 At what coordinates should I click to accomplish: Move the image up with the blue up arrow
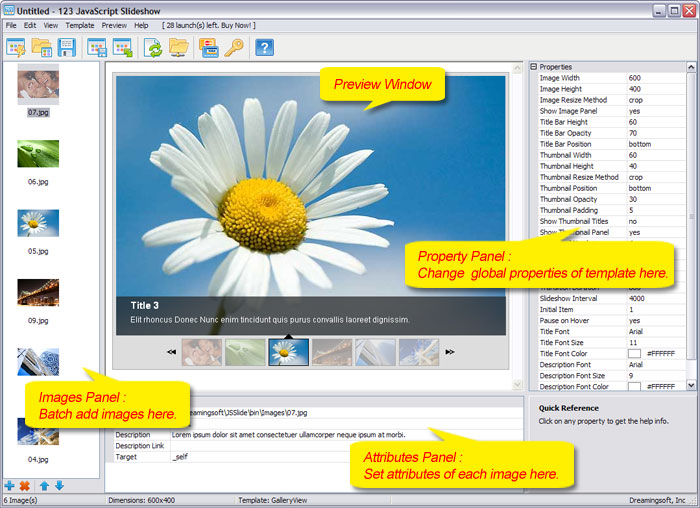(44, 486)
